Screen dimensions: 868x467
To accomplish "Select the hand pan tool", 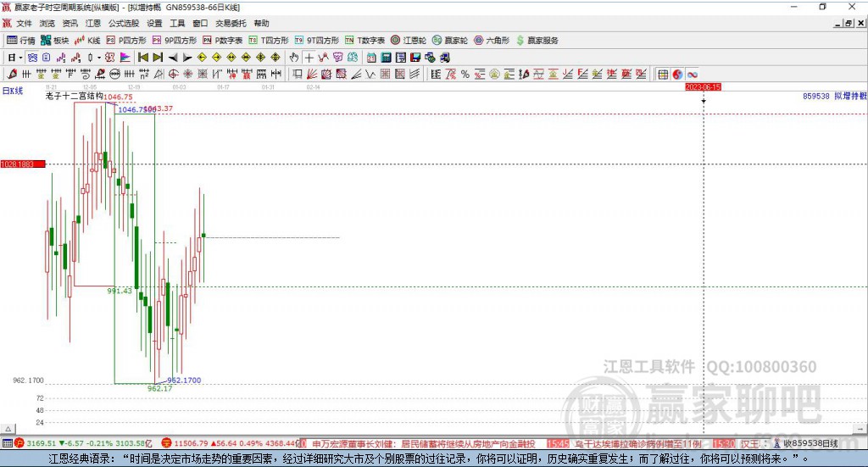I will tap(294, 58).
